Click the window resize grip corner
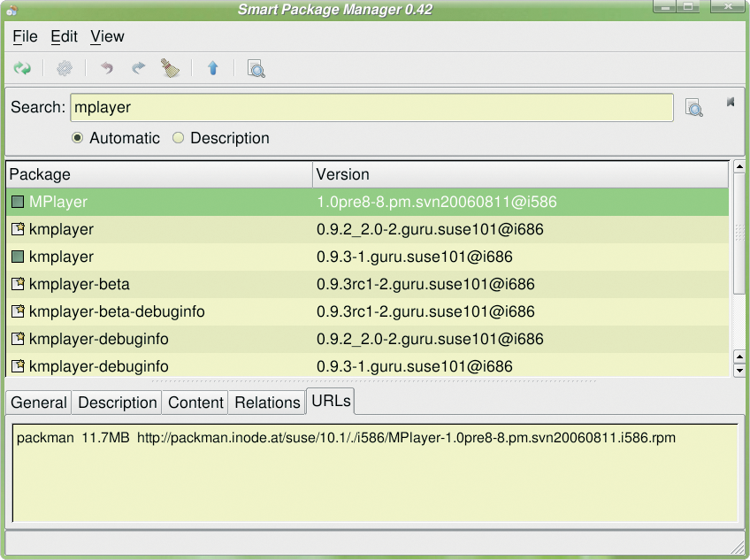This screenshot has width=750, height=560. (x=738, y=547)
